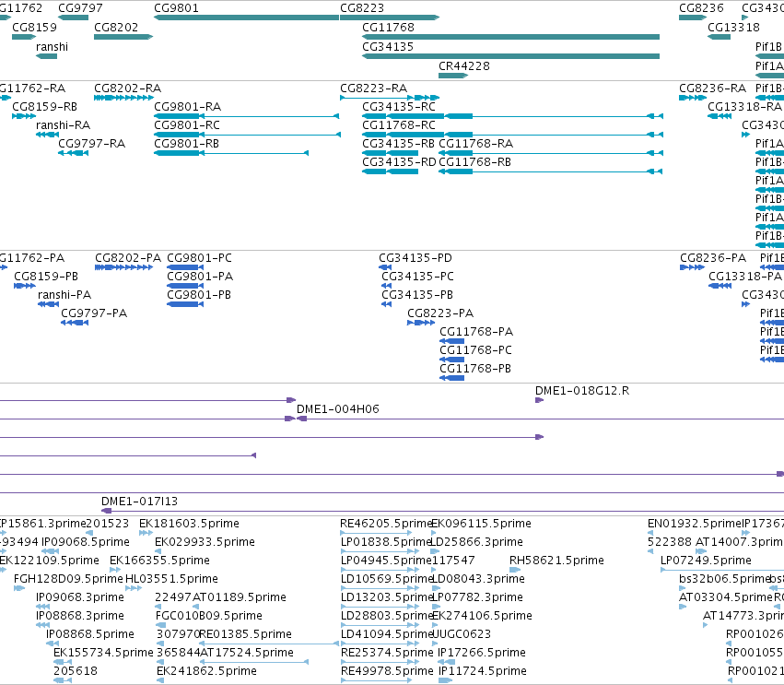Screen dimensions: 784x685
Task: Click EST label EK155734.5prime
Action: (x=103, y=653)
